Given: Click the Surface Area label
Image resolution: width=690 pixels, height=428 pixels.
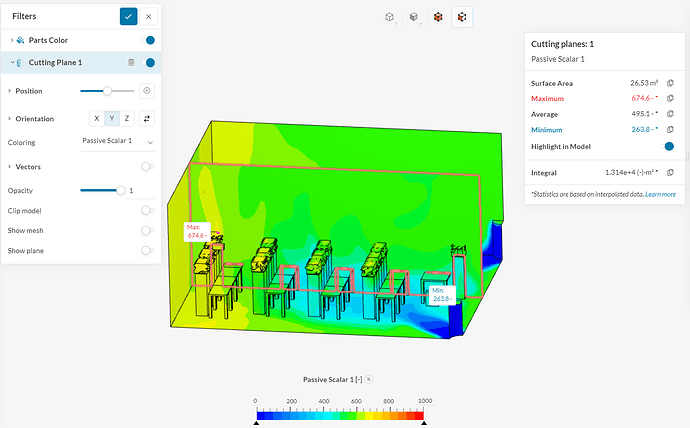Looking at the screenshot, I should pyautogui.click(x=552, y=83).
